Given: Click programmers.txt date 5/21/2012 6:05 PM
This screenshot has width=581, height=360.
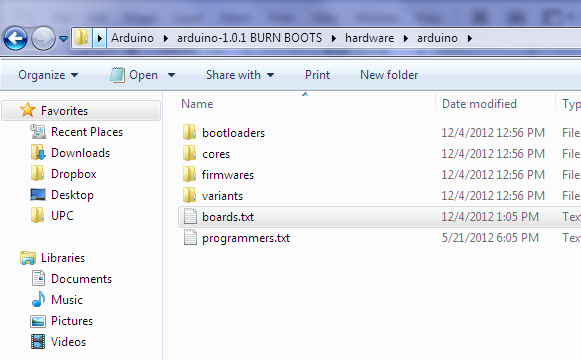Looking at the screenshot, I should (489, 238).
